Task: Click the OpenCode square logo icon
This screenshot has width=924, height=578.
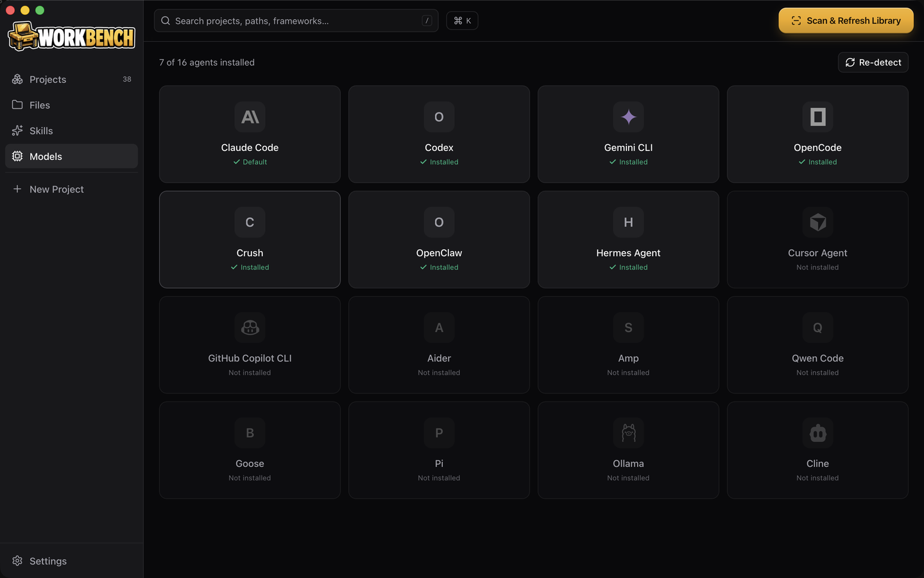Action: pos(817,117)
